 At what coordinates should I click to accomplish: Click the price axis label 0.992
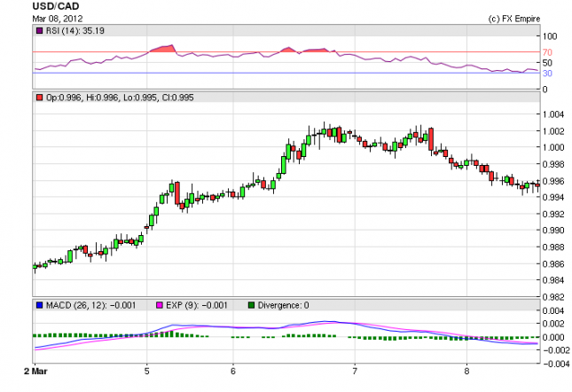coord(553,214)
